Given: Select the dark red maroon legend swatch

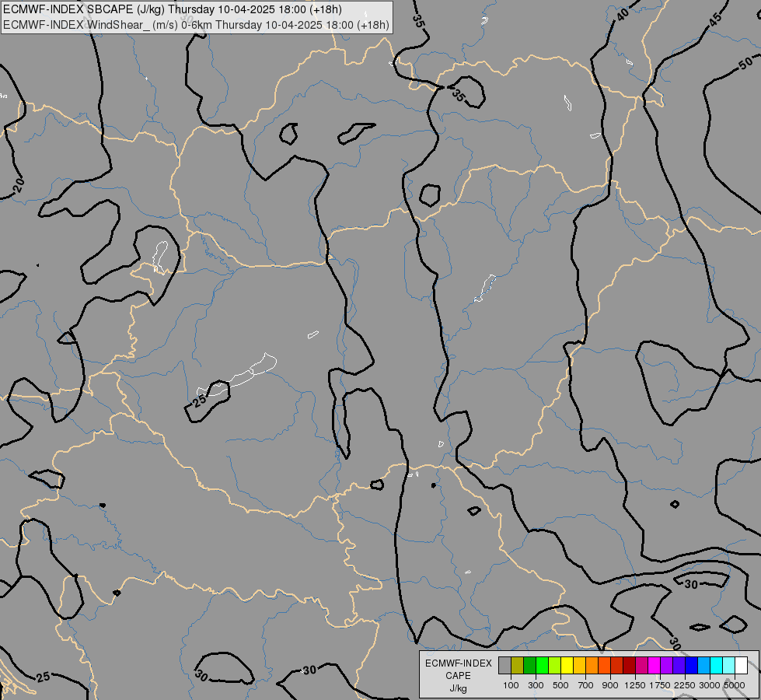Looking at the screenshot, I should 630,665.
